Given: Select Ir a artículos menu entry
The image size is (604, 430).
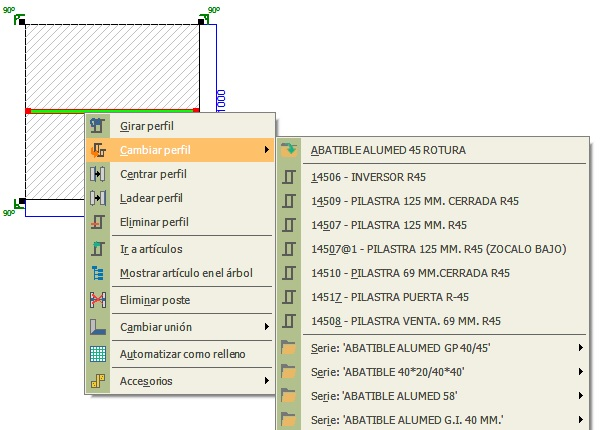Looking at the screenshot, I should pos(180,249).
